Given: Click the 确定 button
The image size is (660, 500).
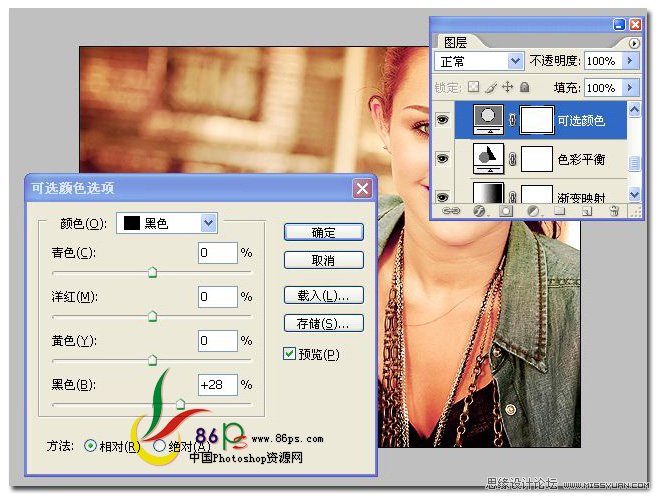Looking at the screenshot, I should pos(324,232).
